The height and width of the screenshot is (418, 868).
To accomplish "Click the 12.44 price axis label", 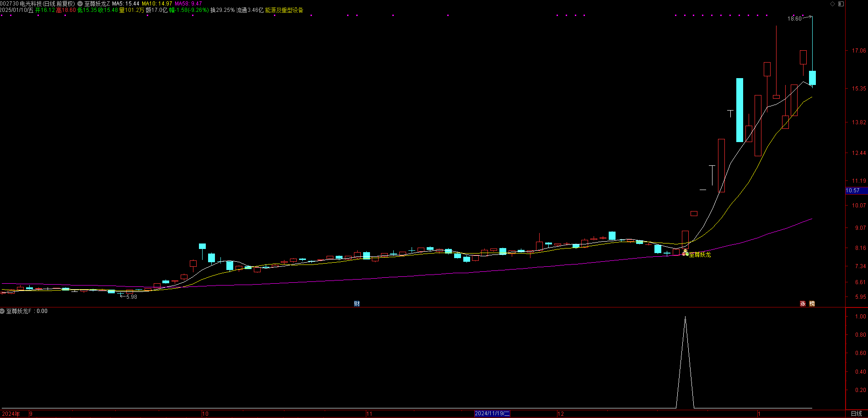I will click(x=859, y=153).
